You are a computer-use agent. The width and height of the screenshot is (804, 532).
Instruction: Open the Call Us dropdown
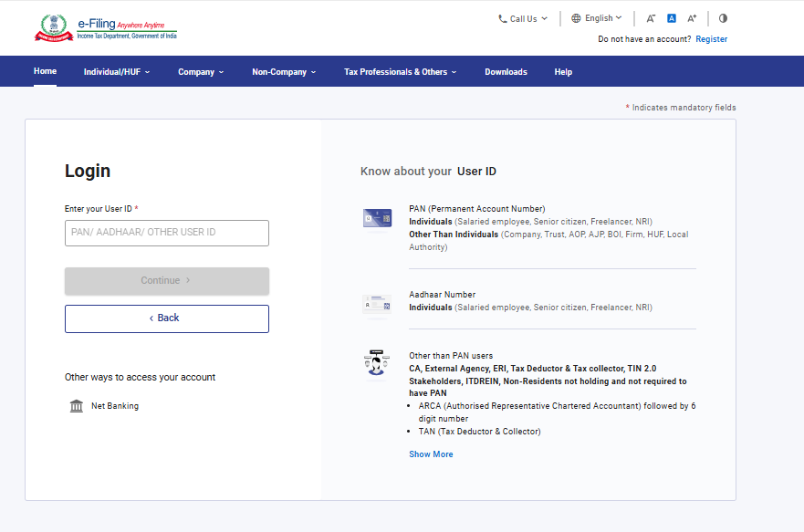tap(523, 19)
